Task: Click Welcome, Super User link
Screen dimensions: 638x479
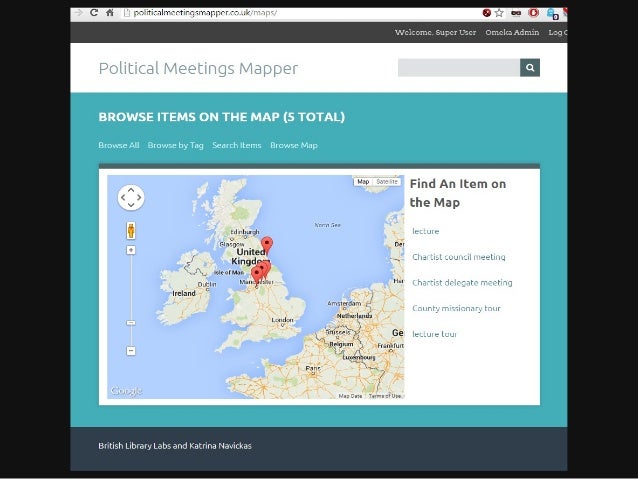Action: tap(435, 33)
